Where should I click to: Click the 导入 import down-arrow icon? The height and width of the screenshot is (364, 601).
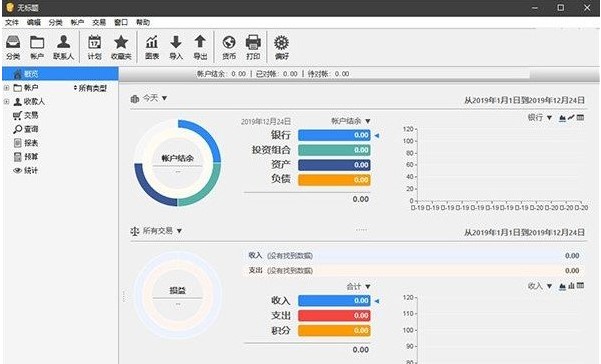coord(176,47)
